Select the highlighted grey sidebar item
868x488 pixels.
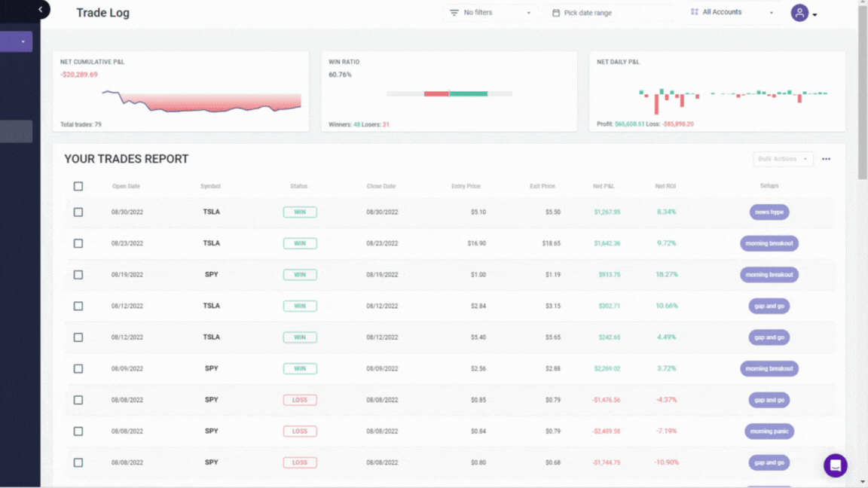(16, 131)
